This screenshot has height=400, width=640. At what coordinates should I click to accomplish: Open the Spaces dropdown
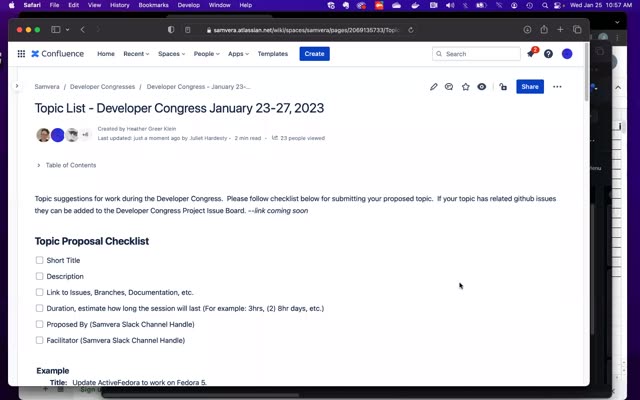[x=171, y=54]
